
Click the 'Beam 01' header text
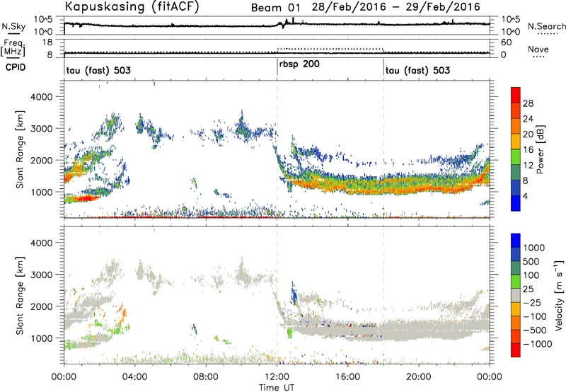coord(275,8)
